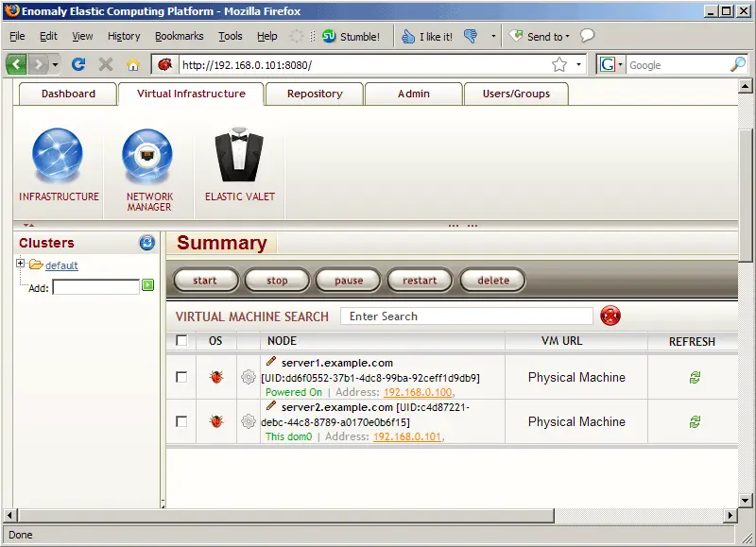Refresh the server2.example.com row
756x547 pixels.
(695, 421)
